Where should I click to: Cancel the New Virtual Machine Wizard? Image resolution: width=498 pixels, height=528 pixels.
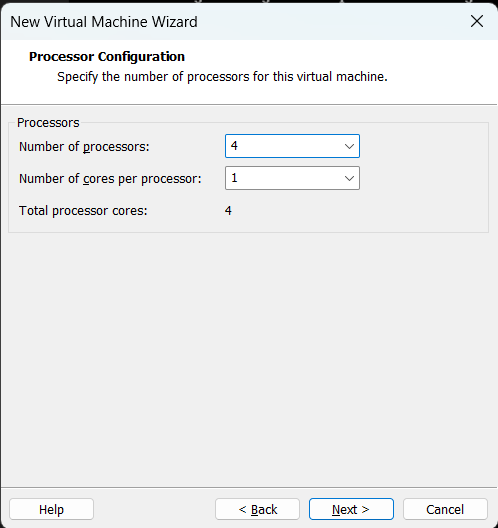445,509
